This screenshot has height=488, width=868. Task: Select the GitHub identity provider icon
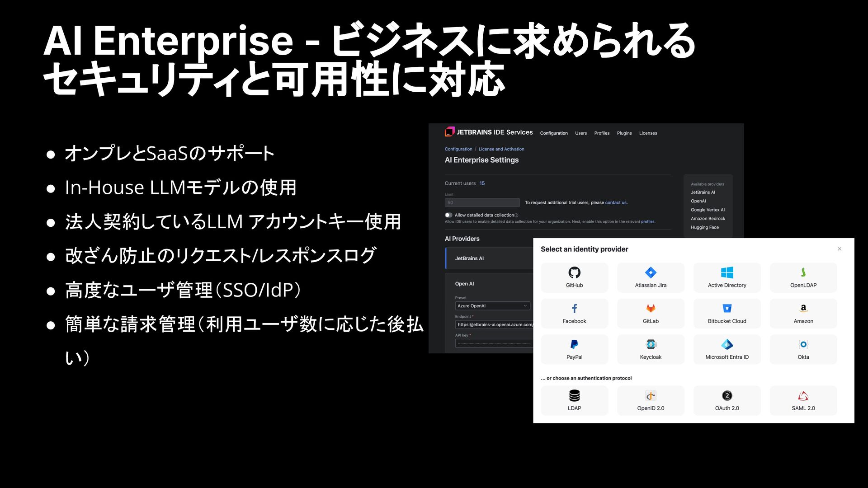click(574, 272)
